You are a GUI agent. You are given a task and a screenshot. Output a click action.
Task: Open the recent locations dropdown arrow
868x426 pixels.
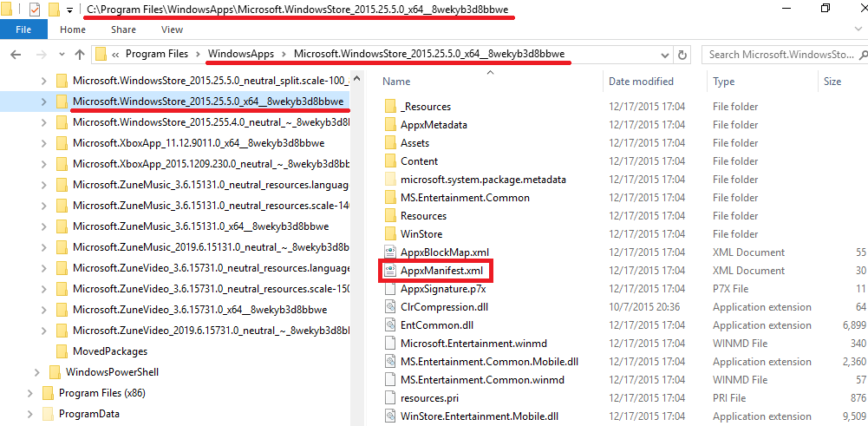[61, 55]
